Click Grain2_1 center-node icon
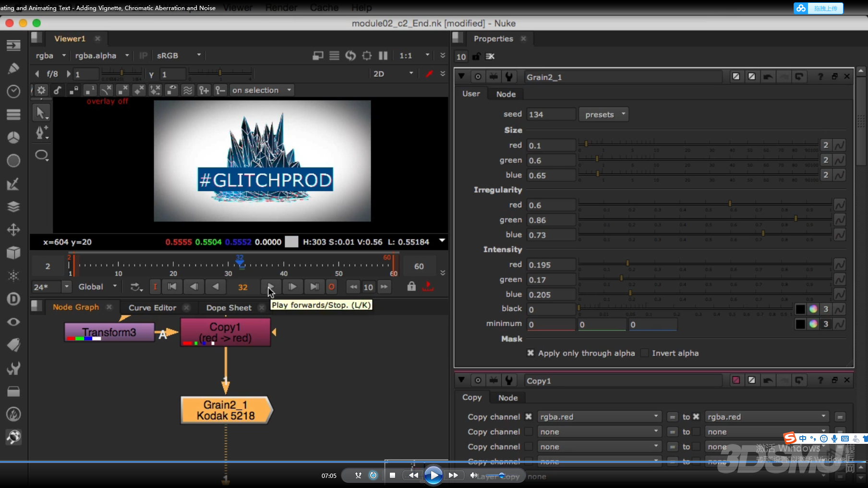The width and height of the screenshot is (868, 488). 478,77
